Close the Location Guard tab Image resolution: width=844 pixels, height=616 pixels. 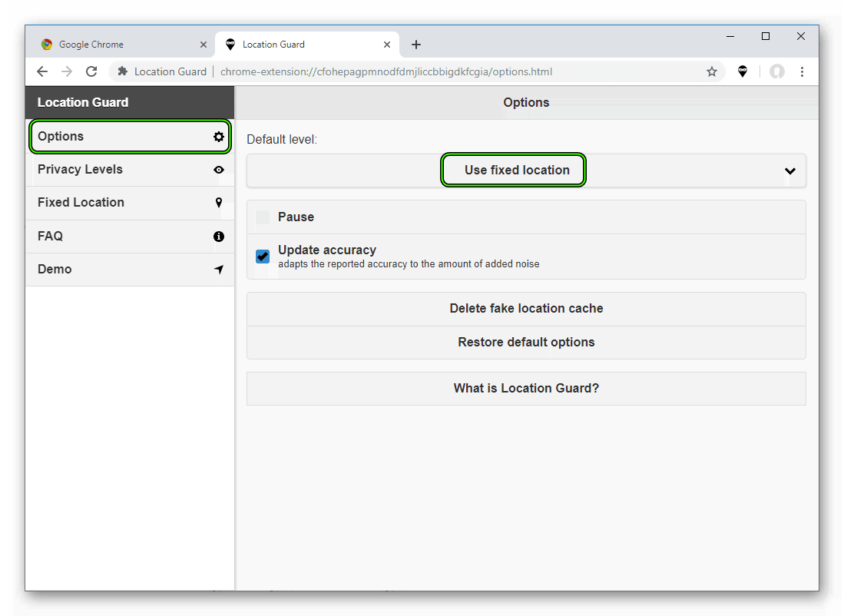386,45
